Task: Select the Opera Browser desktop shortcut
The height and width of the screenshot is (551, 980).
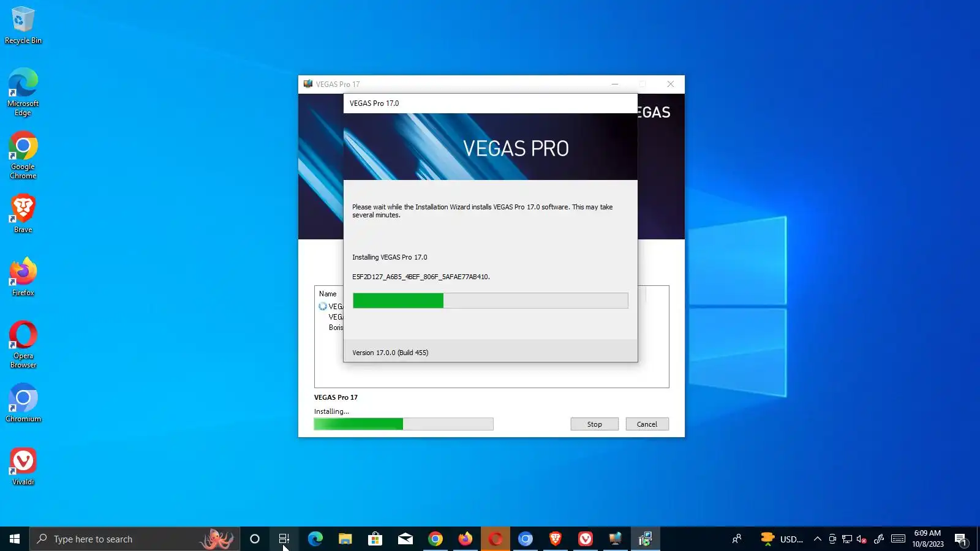Action: tap(23, 345)
